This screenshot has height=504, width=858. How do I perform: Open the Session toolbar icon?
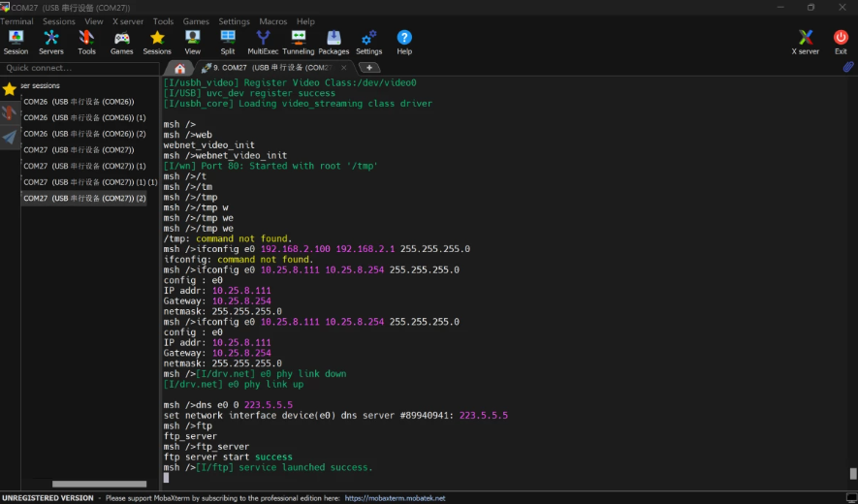pyautogui.click(x=16, y=42)
